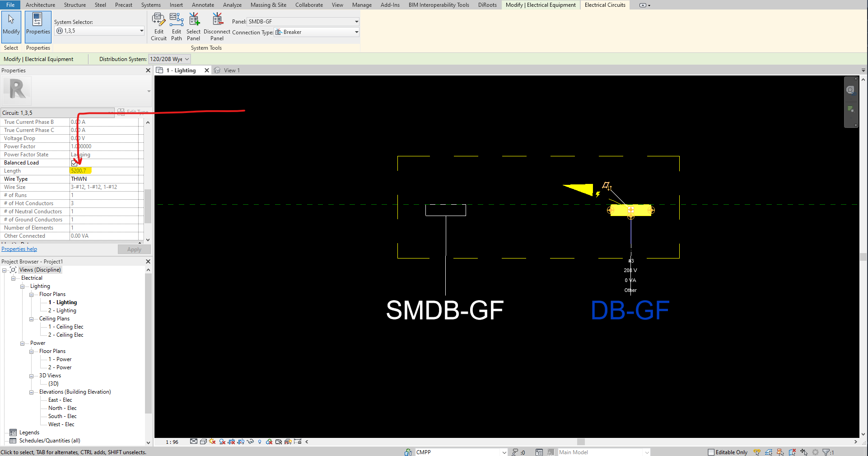Click the selection filter funnel icon

tap(826, 452)
